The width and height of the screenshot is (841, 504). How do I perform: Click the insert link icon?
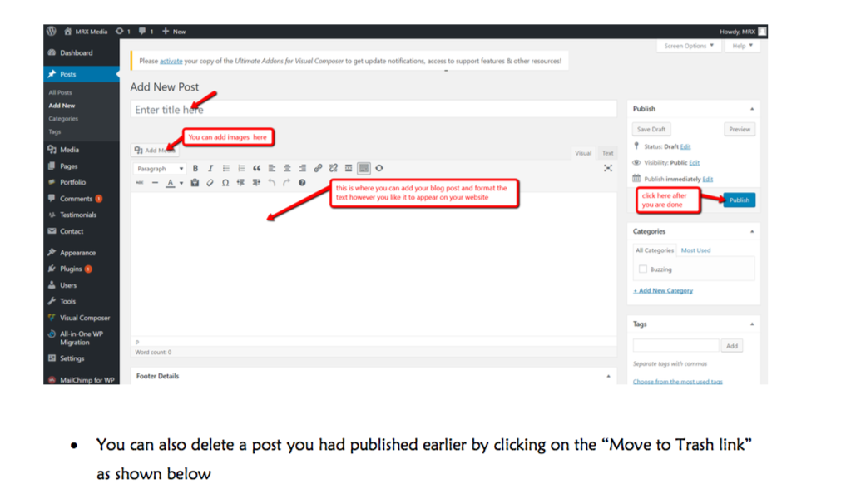(318, 168)
